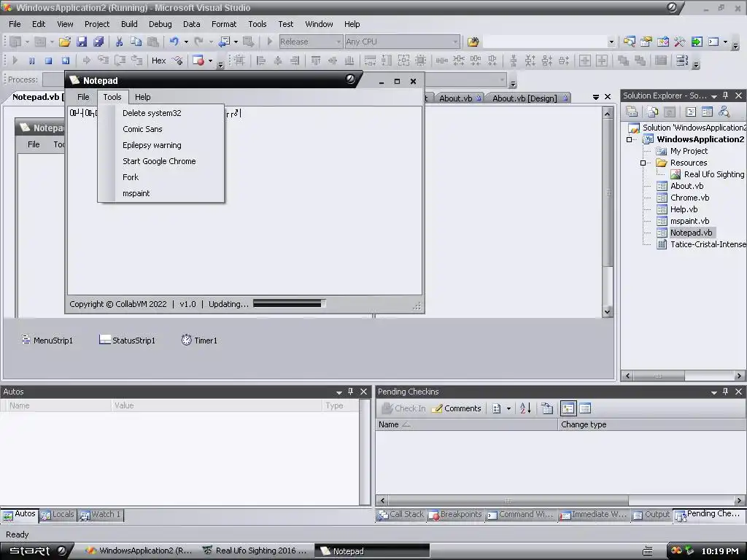Open Notepad window's File menu
This screenshot has height=560, width=747.
pyautogui.click(x=83, y=97)
